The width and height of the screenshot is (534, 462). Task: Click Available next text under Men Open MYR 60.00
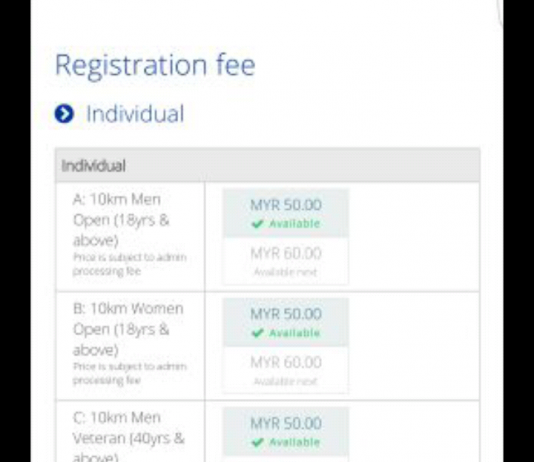pyautogui.click(x=286, y=272)
